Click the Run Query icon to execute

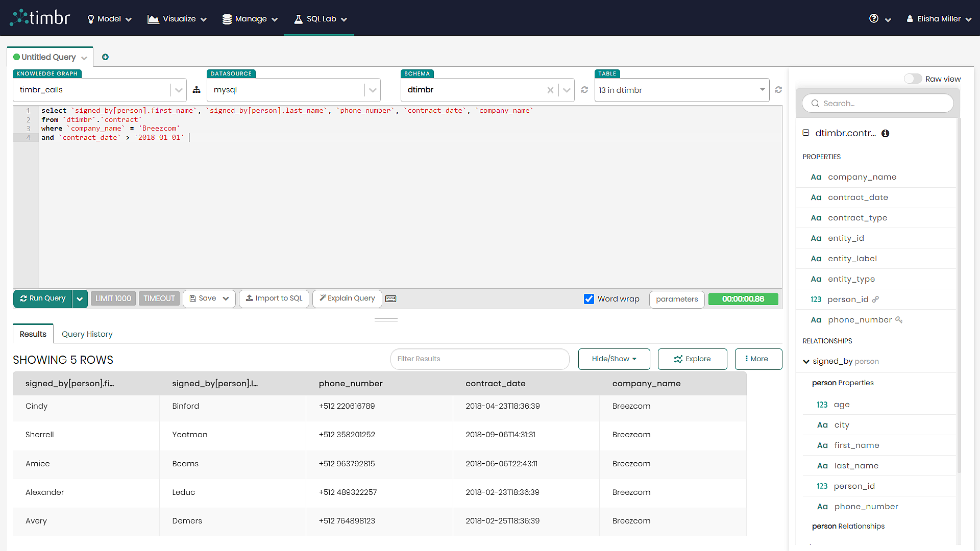pos(23,298)
